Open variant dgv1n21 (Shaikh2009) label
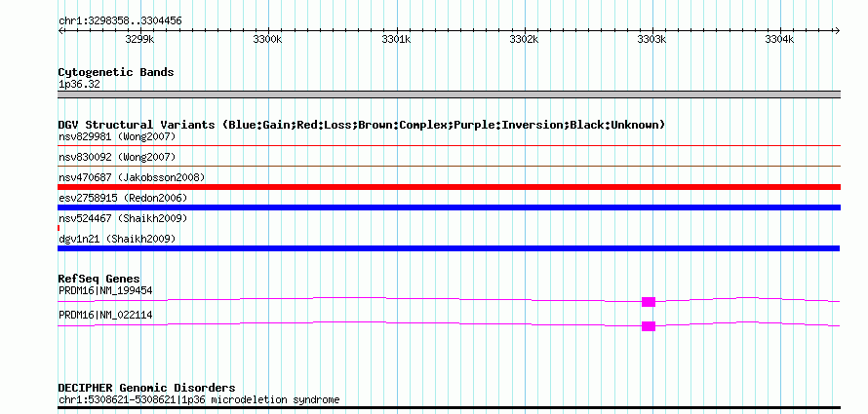The width and height of the screenshot is (868, 414). click(117, 239)
